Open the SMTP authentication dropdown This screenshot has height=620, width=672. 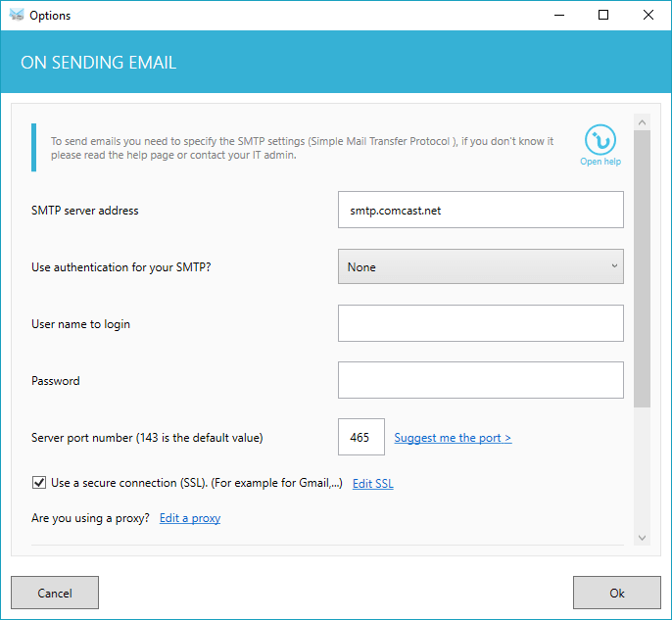coord(480,266)
